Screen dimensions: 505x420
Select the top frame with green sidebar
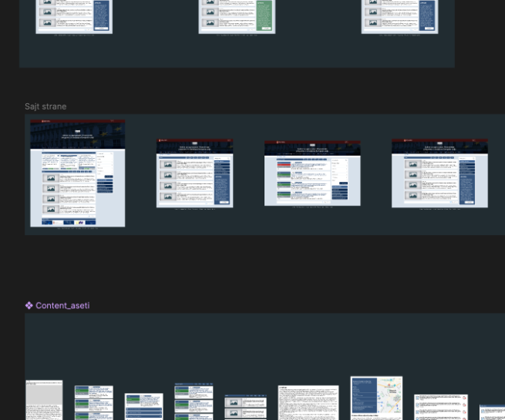pyautogui.click(x=237, y=15)
